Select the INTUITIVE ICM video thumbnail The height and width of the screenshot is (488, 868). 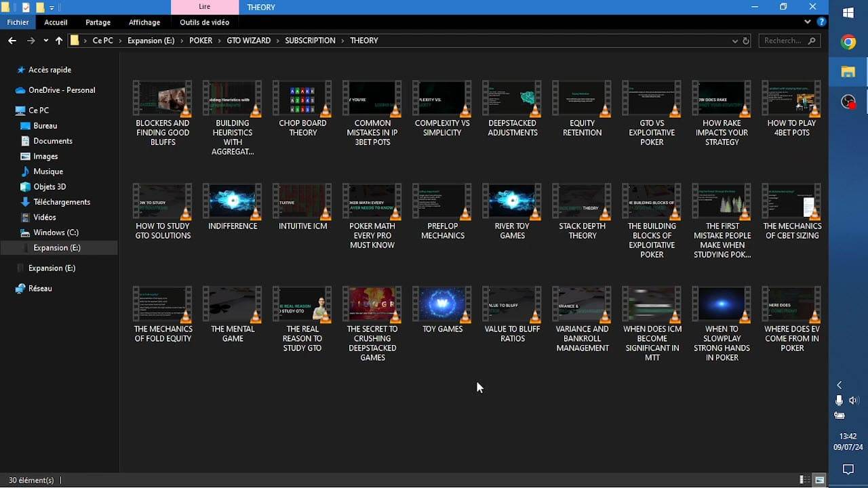pos(303,207)
